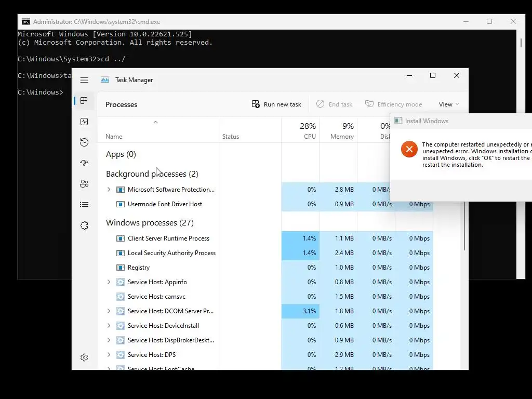532x399 pixels.
Task: Click the Client Server Runtime Process icon
Action: tap(121, 238)
